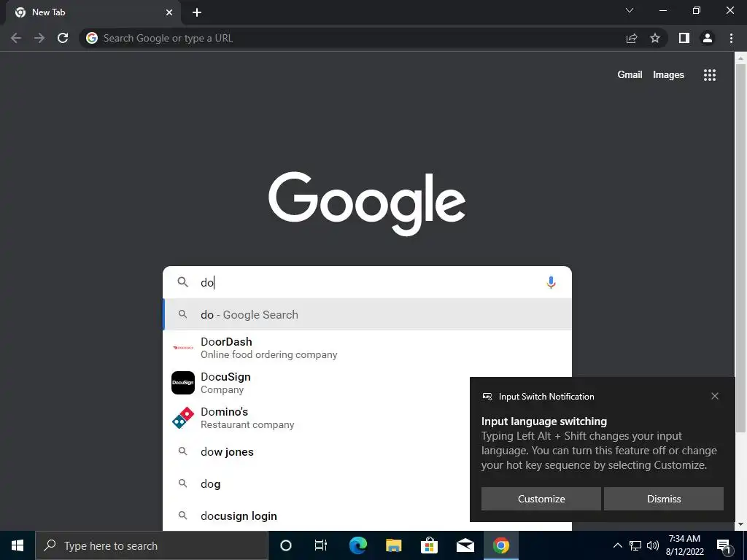The width and height of the screenshot is (747, 560).
Task: Select the DoorDash suggestion logo
Action: coord(183,348)
